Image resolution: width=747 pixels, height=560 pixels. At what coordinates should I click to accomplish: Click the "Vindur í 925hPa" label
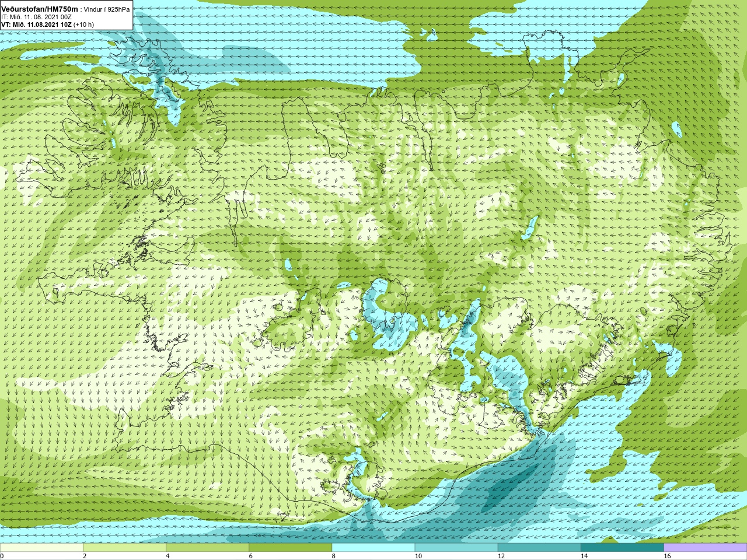(107, 9)
